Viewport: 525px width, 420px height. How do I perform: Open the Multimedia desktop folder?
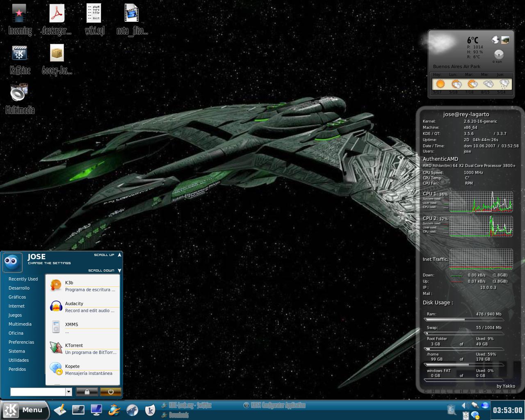20,99
